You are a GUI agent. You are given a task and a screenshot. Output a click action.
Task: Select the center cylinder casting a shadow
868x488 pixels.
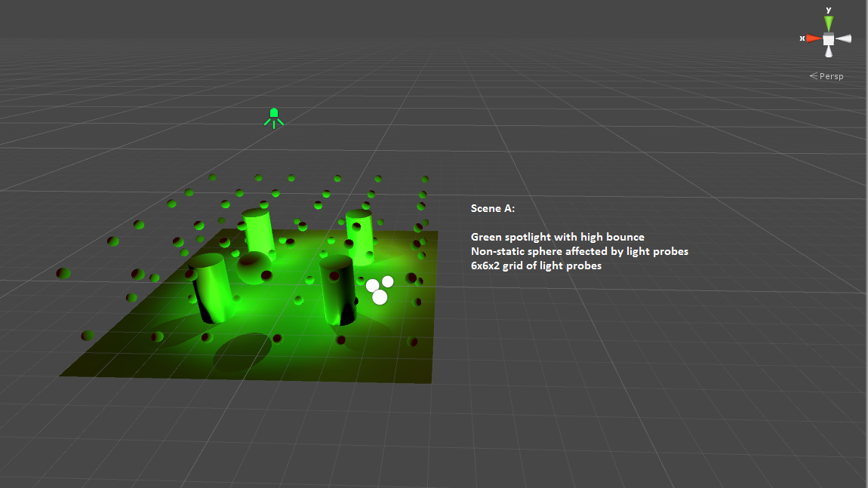[337, 294]
